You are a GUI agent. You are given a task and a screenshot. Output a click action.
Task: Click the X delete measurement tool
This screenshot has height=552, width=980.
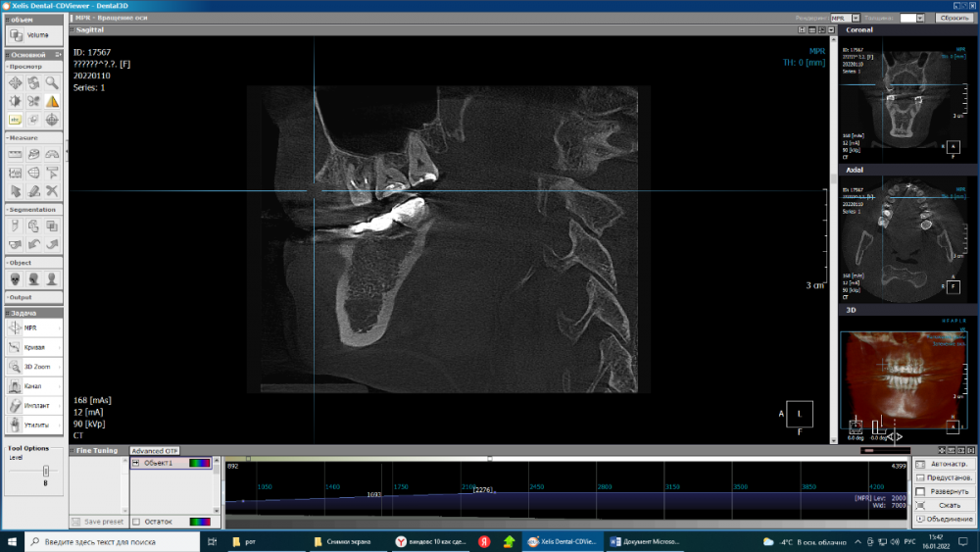(52, 190)
